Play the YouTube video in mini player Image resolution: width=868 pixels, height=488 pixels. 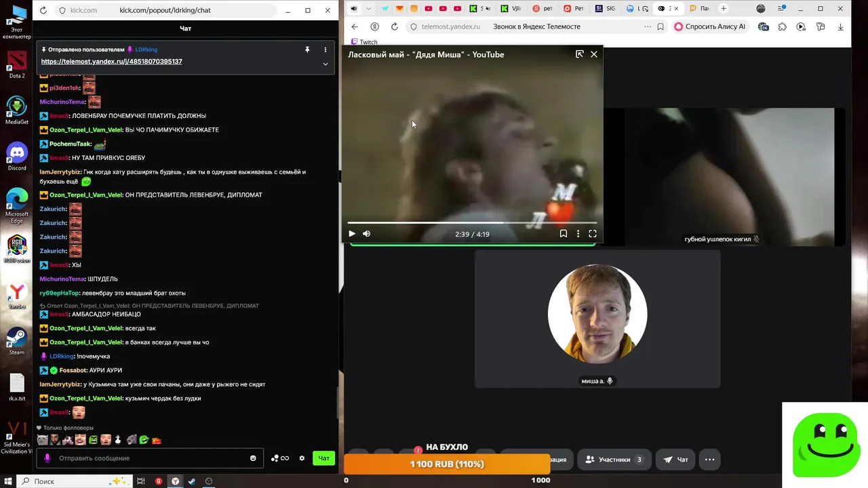coord(352,234)
